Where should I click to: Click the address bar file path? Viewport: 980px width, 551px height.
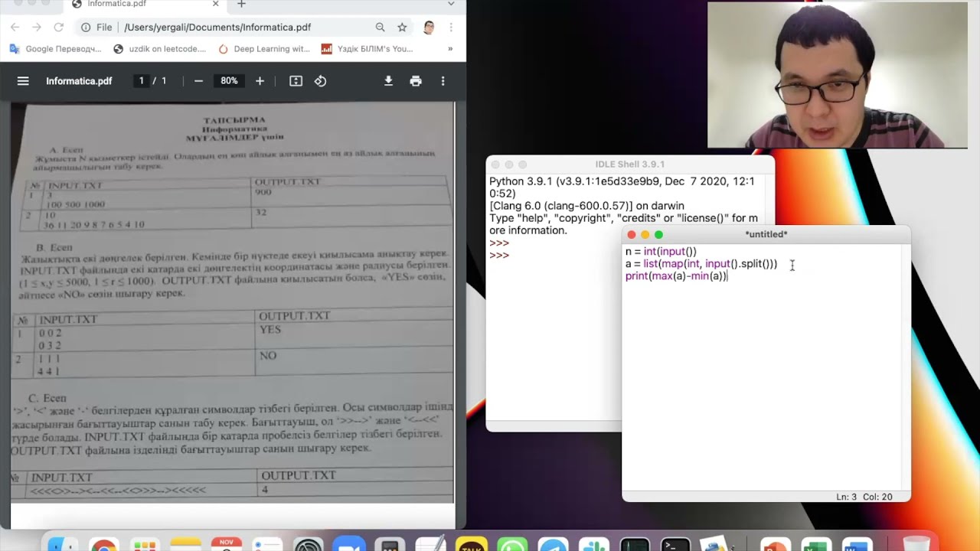[x=217, y=28]
